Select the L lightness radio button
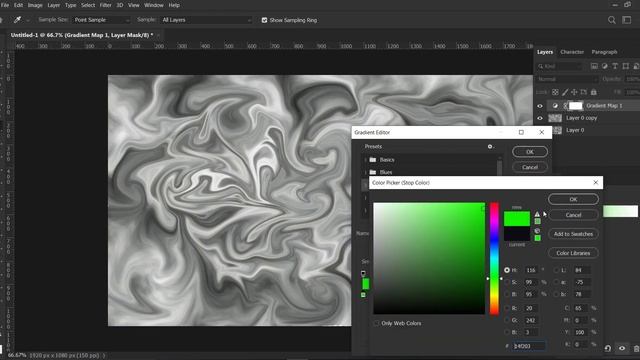Screen dimensions: 640x360 [x=556, y=270]
